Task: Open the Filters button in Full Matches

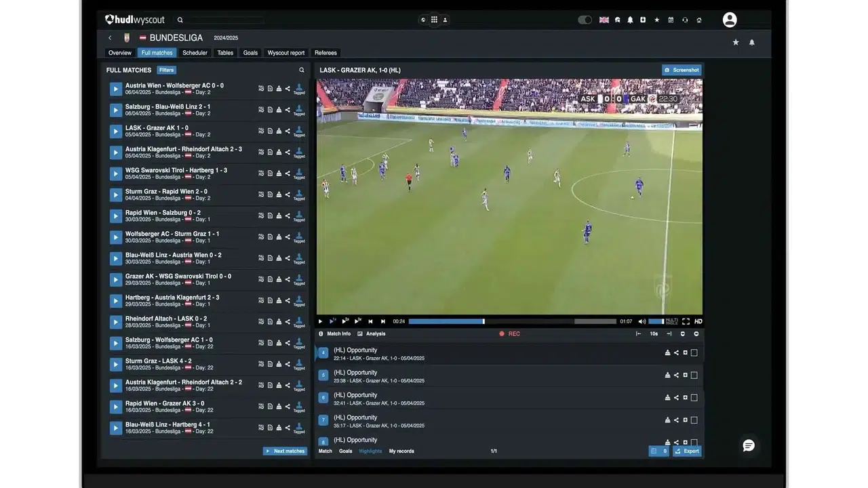Action: click(166, 70)
